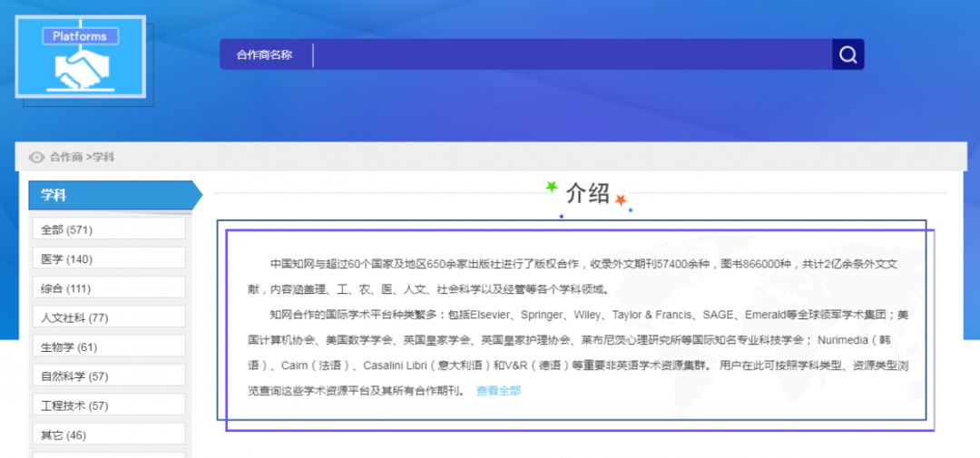Screen dimensions: 980x458
Task: Click the 合作商名称 search label
Action: click(x=264, y=55)
